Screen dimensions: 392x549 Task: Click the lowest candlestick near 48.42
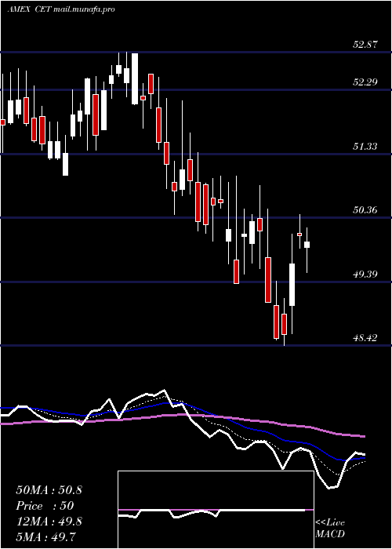coord(284,324)
